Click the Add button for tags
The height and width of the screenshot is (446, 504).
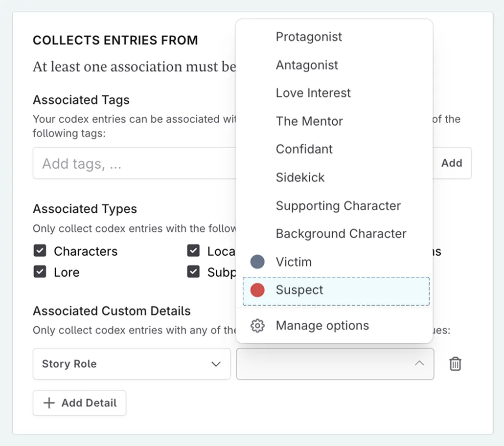tap(451, 163)
